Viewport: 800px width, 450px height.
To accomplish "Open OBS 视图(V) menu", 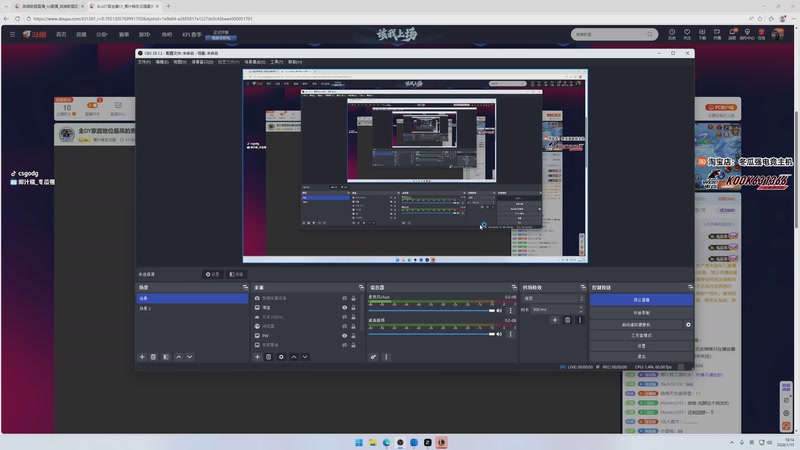I will click(180, 62).
